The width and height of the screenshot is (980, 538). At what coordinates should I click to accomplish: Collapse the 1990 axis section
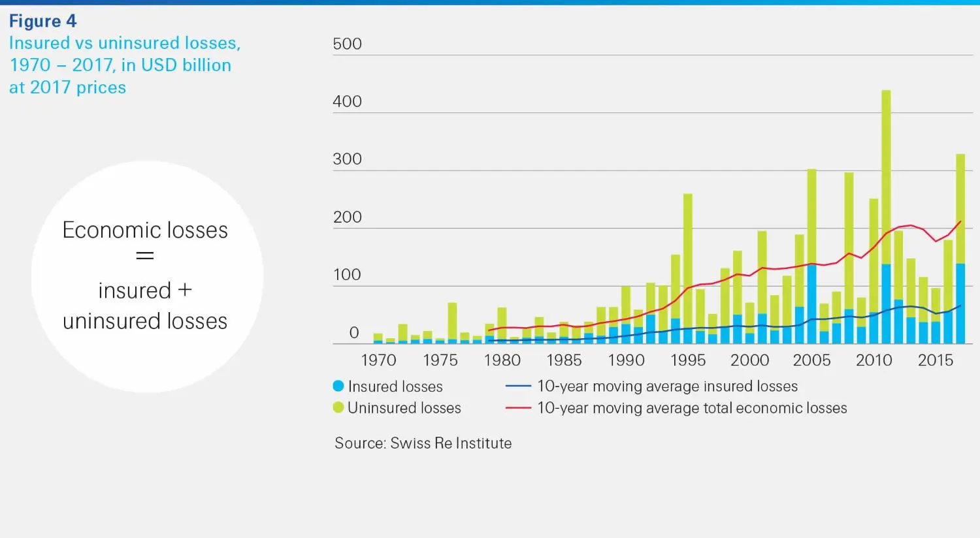[626, 360]
